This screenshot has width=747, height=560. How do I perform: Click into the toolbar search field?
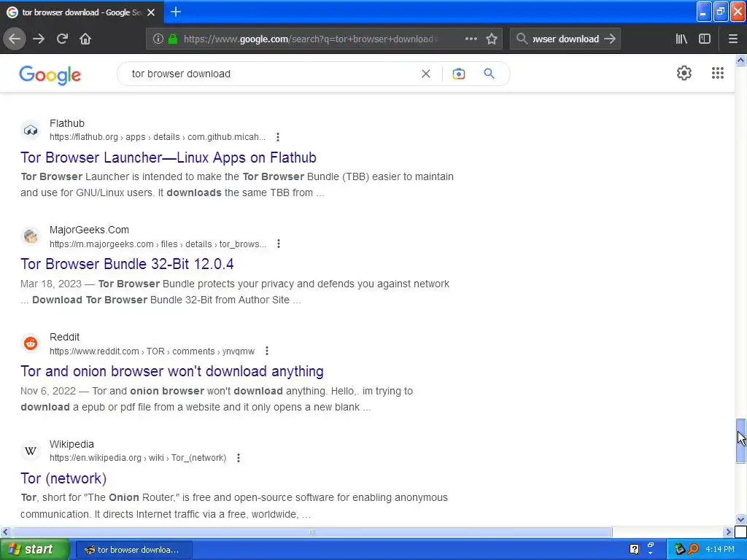pos(565,39)
